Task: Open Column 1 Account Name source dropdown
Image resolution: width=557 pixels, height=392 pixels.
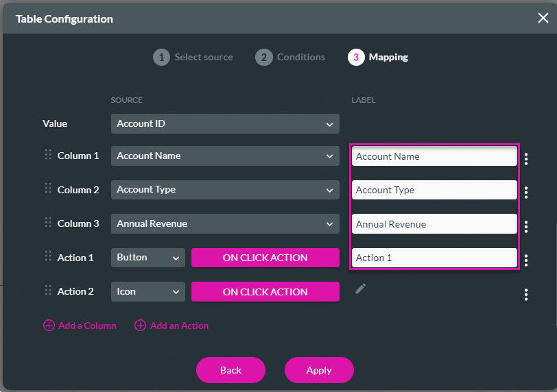Action: point(225,156)
